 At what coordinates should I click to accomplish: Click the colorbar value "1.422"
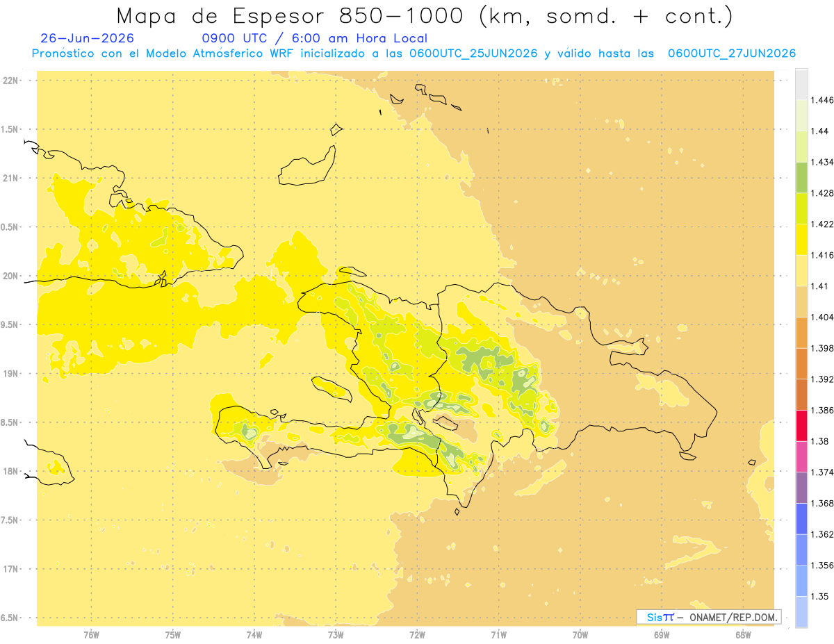point(822,224)
